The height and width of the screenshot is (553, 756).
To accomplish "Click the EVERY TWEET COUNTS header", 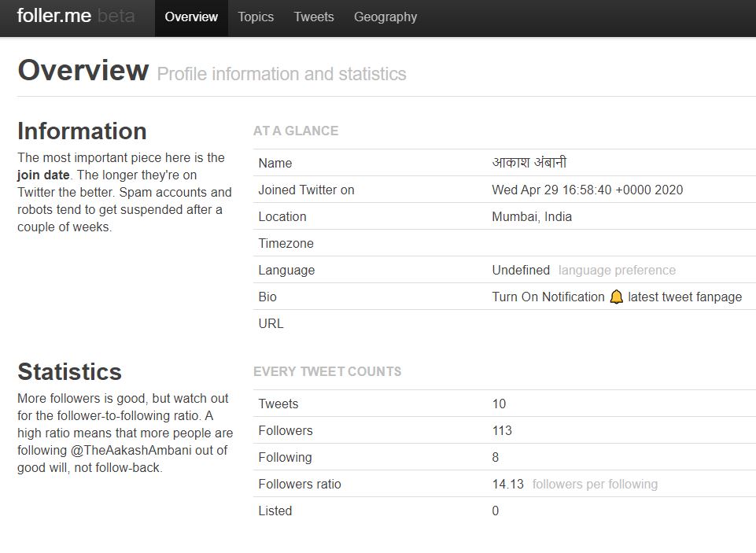I will [x=327, y=371].
